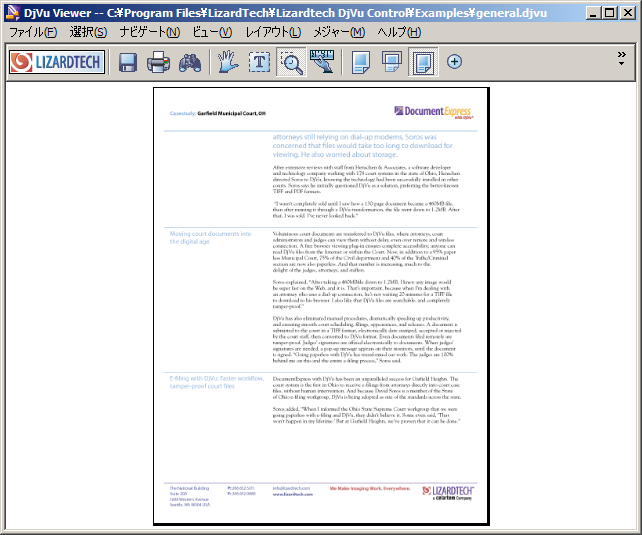The width and height of the screenshot is (642, 535).
Task: Click the zoom in plus icon
Action: pos(454,62)
